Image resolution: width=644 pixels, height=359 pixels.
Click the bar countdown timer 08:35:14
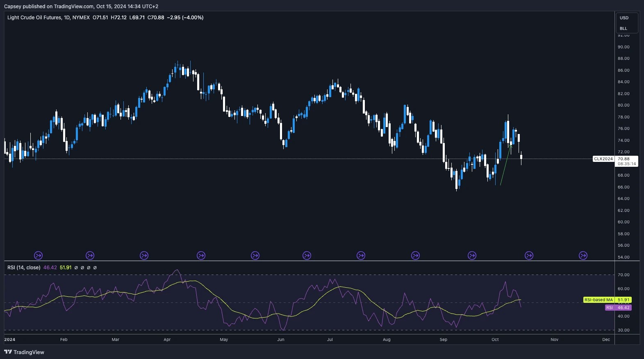point(627,164)
